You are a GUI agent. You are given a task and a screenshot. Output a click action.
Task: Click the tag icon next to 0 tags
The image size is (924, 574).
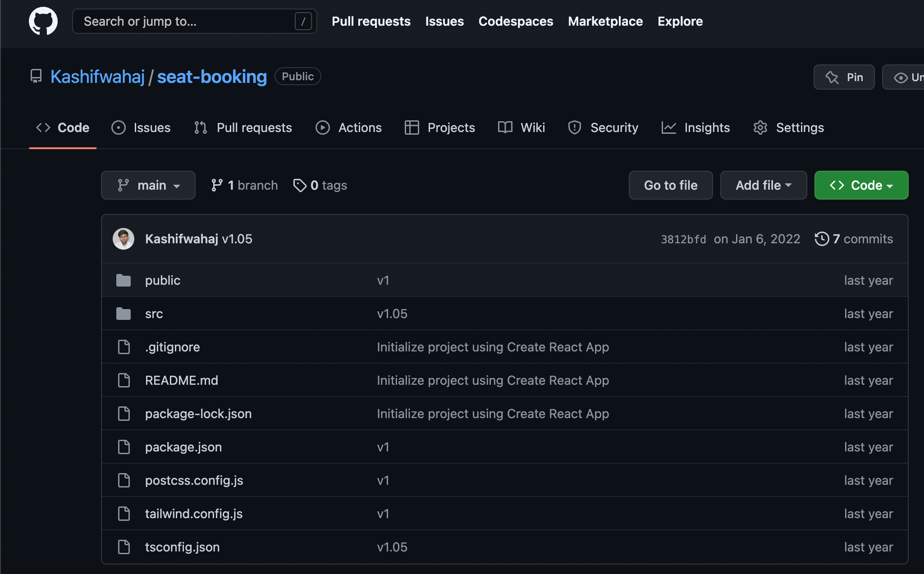pos(300,185)
